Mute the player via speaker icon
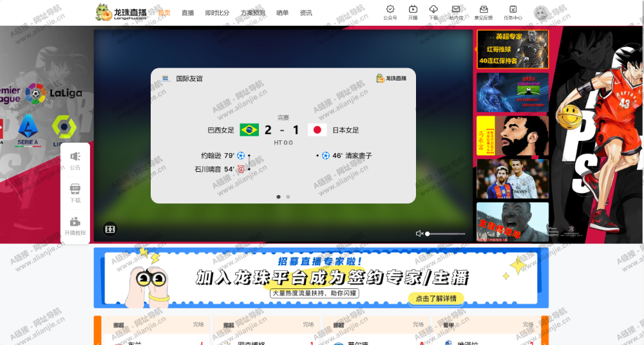The width and height of the screenshot is (644, 345). tap(419, 233)
